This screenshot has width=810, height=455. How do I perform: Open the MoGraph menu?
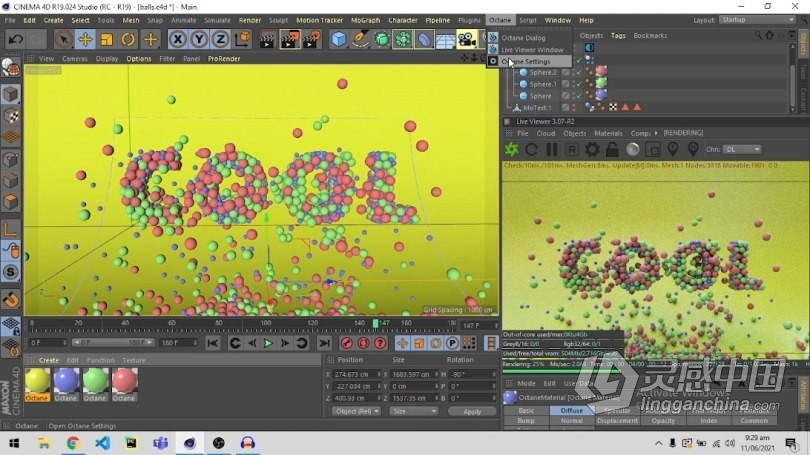point(365,20)
